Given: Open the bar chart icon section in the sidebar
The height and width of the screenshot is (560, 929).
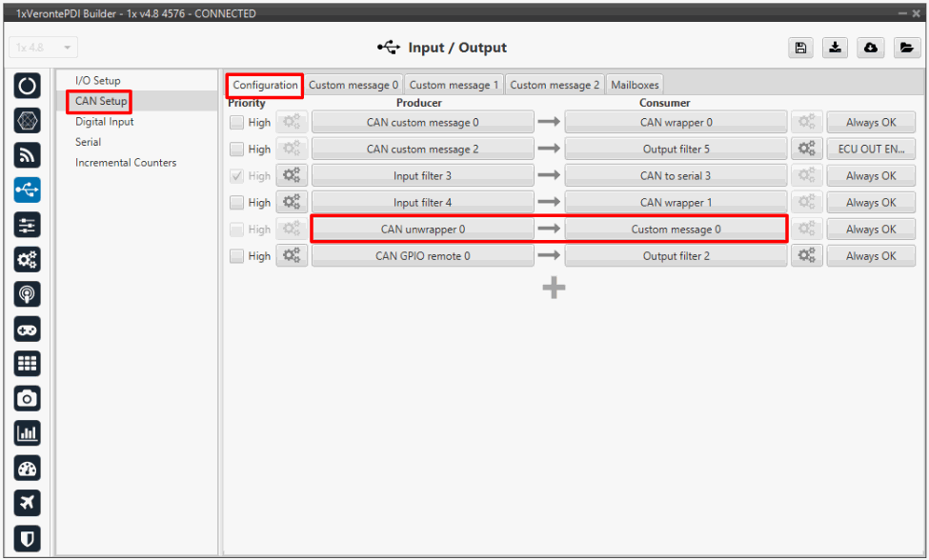Looking at the screenshot, I should pos(28,433).
